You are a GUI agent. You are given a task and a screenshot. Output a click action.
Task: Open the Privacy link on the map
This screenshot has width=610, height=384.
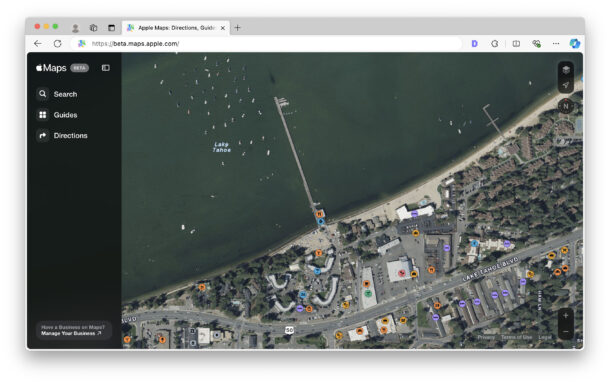click(x=486, y=337)
